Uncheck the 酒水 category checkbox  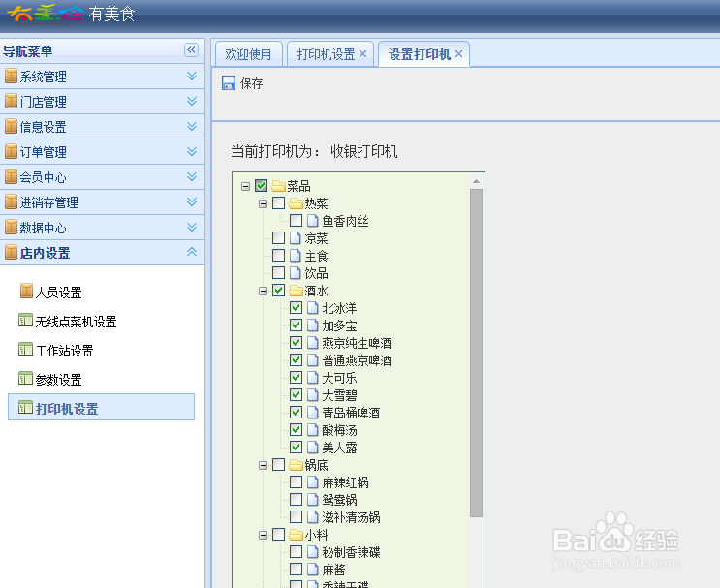(x=279, y=291)
